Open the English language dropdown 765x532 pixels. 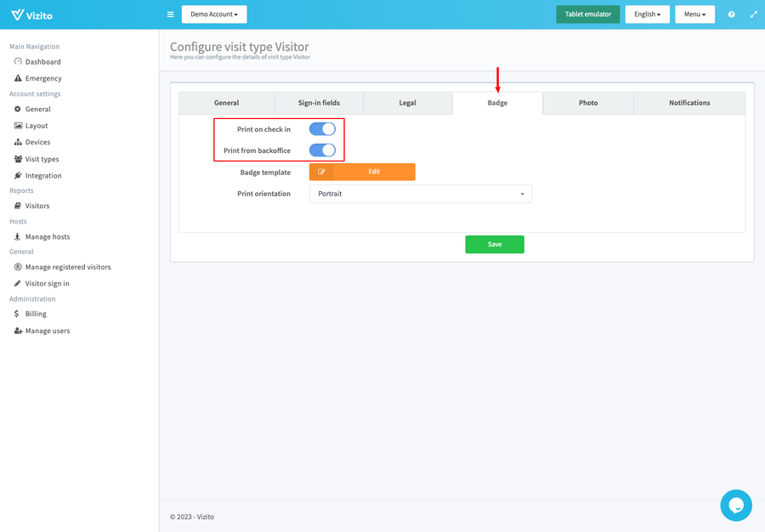pyautogui.click(x=647, y=14)
